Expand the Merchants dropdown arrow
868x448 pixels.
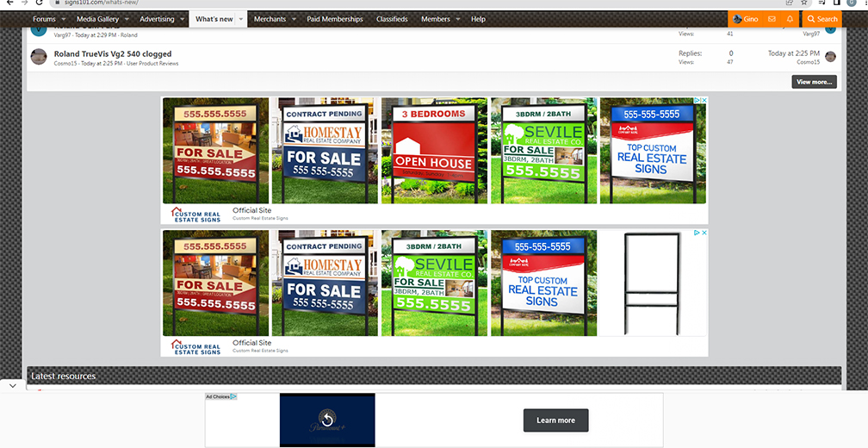[x=294, y=19]
